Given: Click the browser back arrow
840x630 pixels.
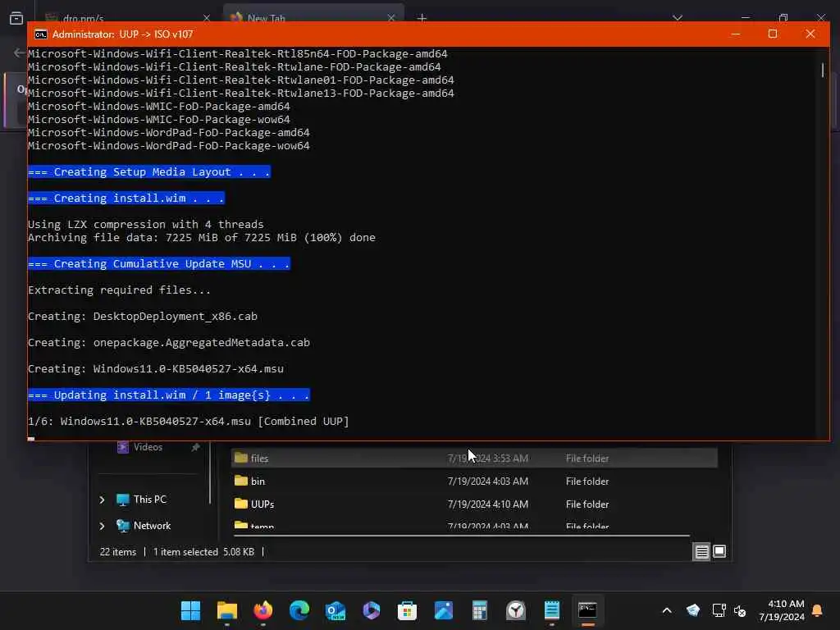Looking at the screenshot, I should [20, 52].
